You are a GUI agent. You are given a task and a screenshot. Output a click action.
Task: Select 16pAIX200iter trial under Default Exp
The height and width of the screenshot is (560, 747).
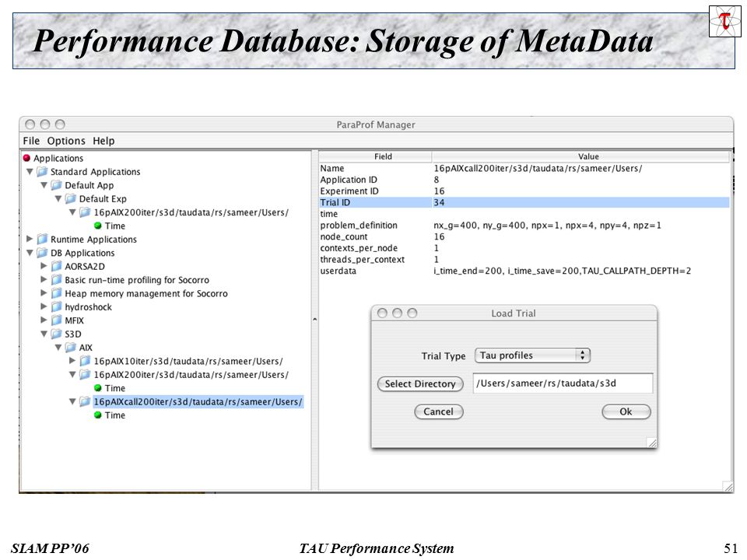[191, 212]
